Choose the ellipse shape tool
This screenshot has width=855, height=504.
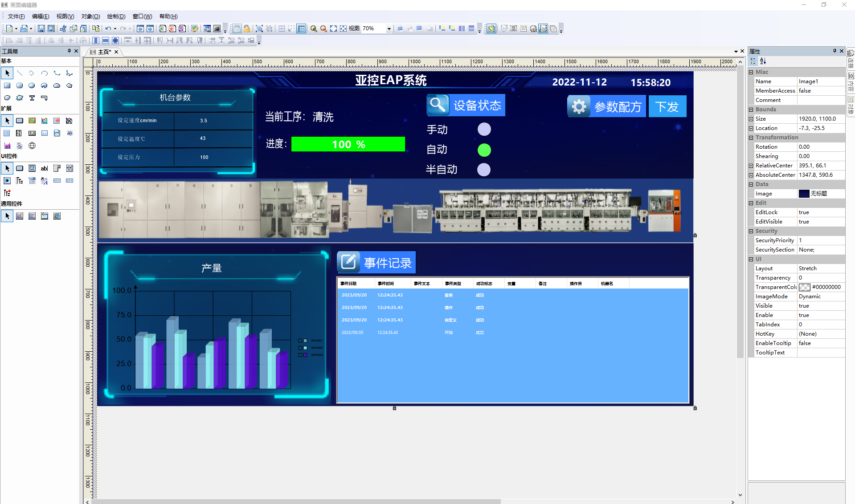pyautogui.click(x=32, y=85)
